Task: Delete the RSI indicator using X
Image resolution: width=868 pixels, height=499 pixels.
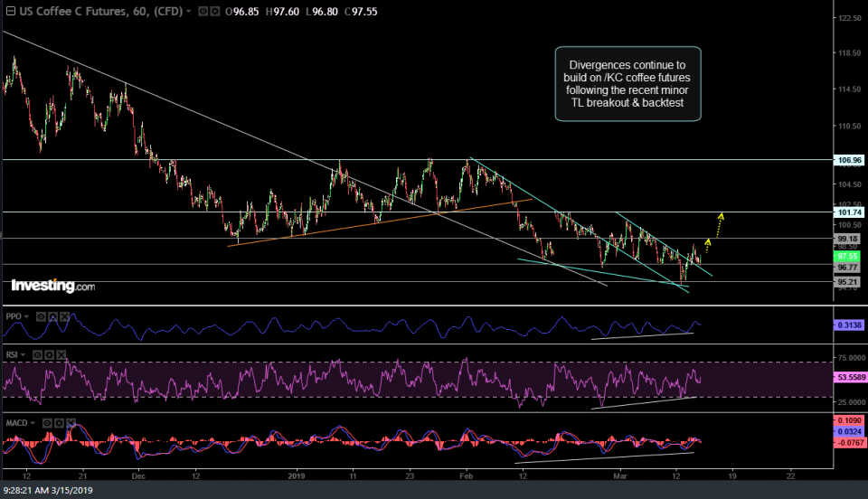Action: click(61, 356)
